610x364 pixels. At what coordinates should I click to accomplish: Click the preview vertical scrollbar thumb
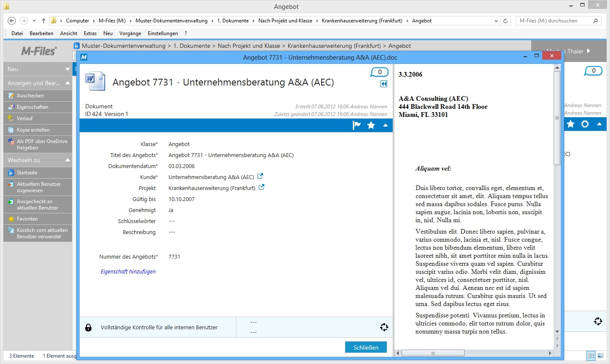(x=557, y=118)
